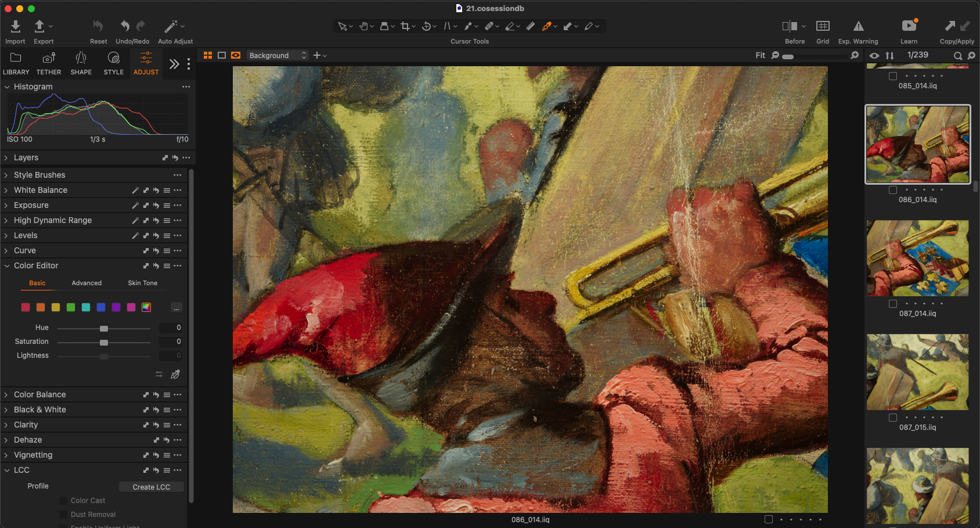Select the Draw Mask brush tool

pyautogui.click(x=468, y=26)
